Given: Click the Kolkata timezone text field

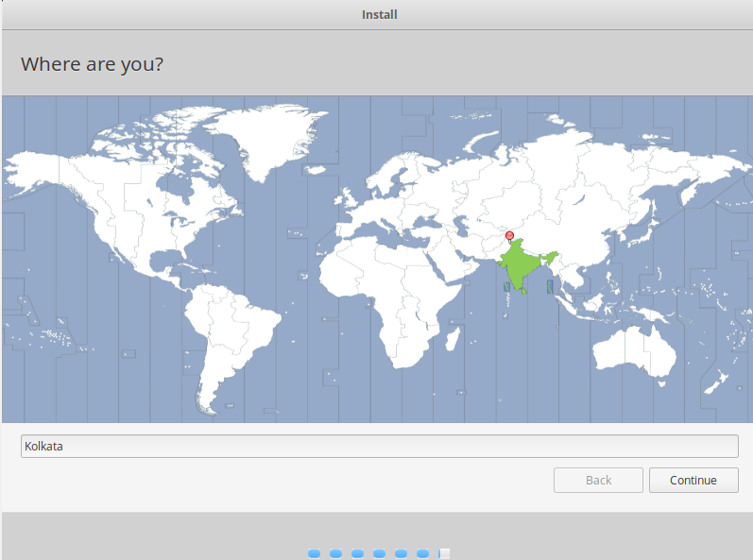Looking at the screenshot, I should pyautogui.click(x=380, y=447).
